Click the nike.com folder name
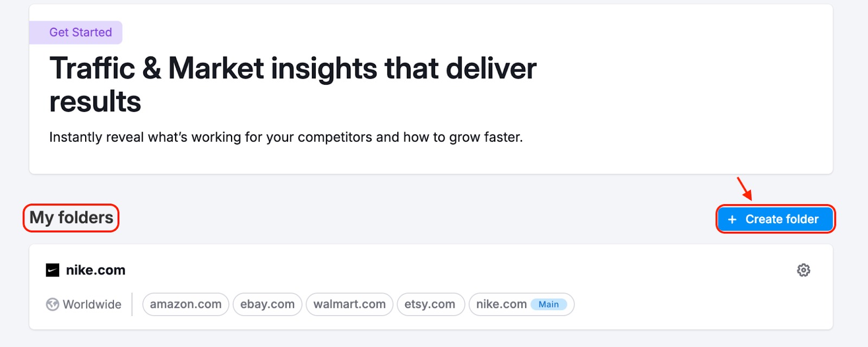This screenshot has height=347, width=868. [x=95, y=270]
